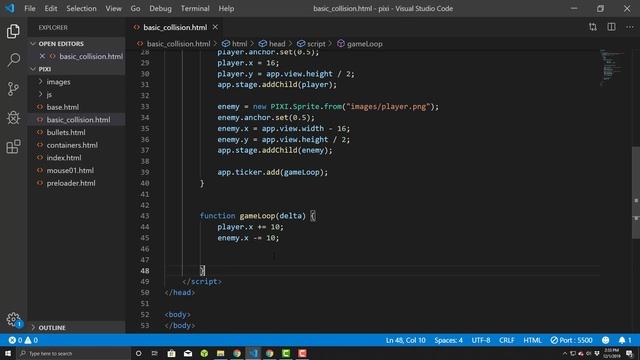
Task: Split the editor to the right
Action: (x=611, y=27)
